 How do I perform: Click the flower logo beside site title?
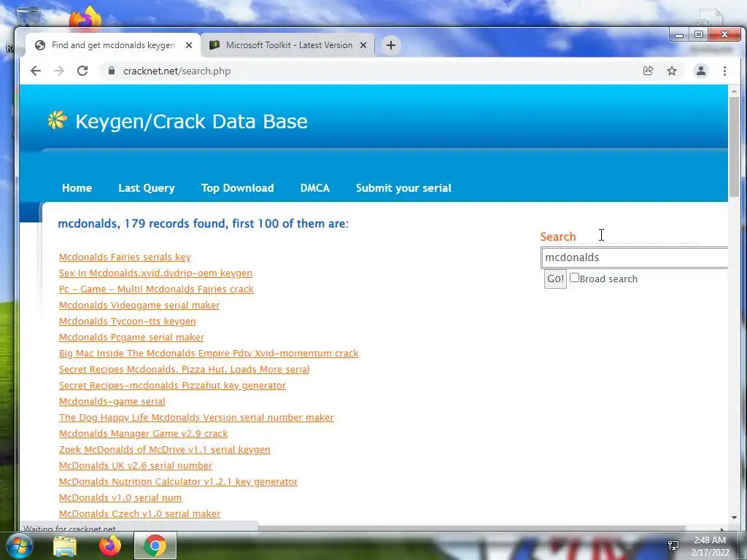[57, 120]
